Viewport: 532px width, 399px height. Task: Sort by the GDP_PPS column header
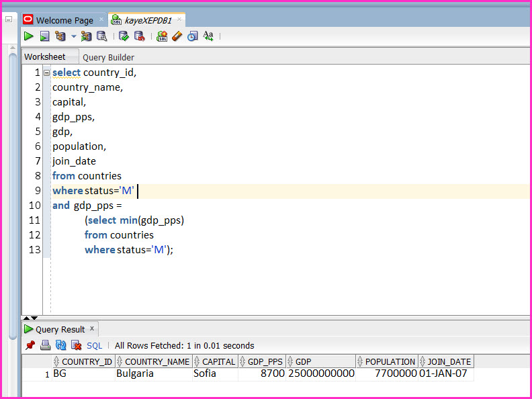[x=262, y=361]
